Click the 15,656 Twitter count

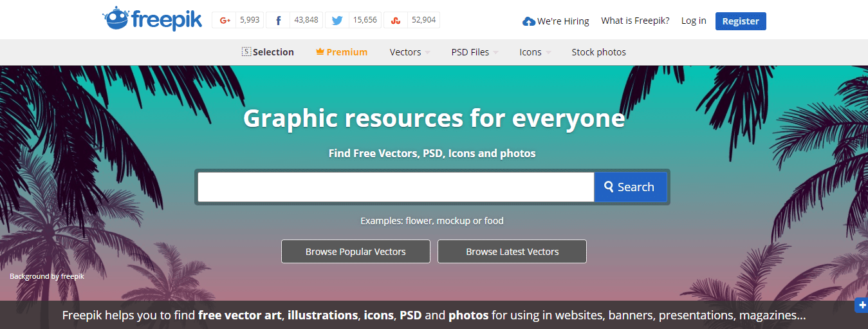point(365,20)
